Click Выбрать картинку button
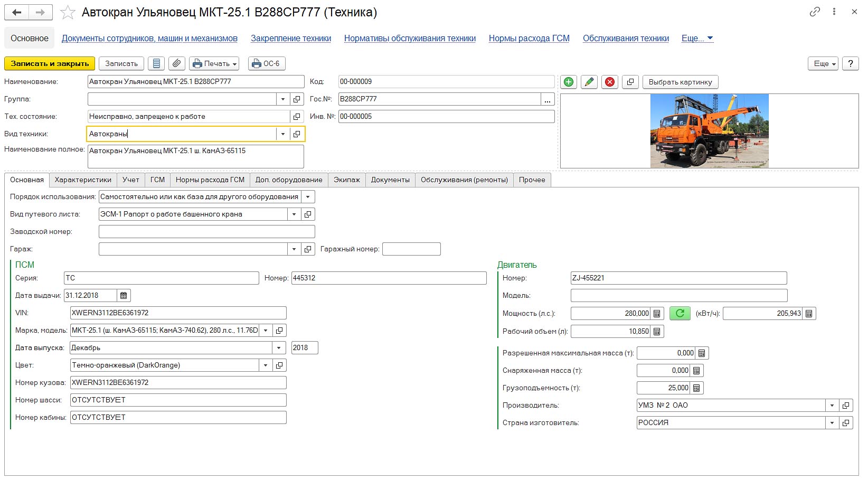Viewport: 868px width, 480px height. (x=681, y=82)
